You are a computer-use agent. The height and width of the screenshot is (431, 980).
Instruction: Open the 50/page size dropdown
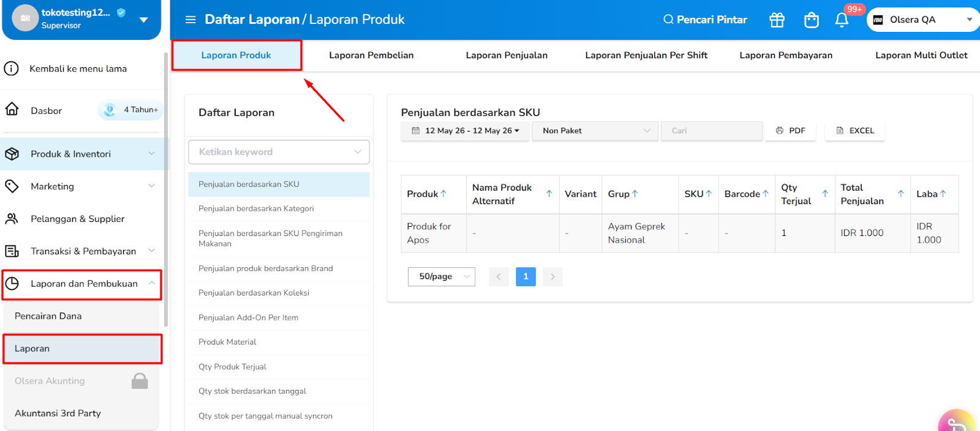(x=442, y=277)
